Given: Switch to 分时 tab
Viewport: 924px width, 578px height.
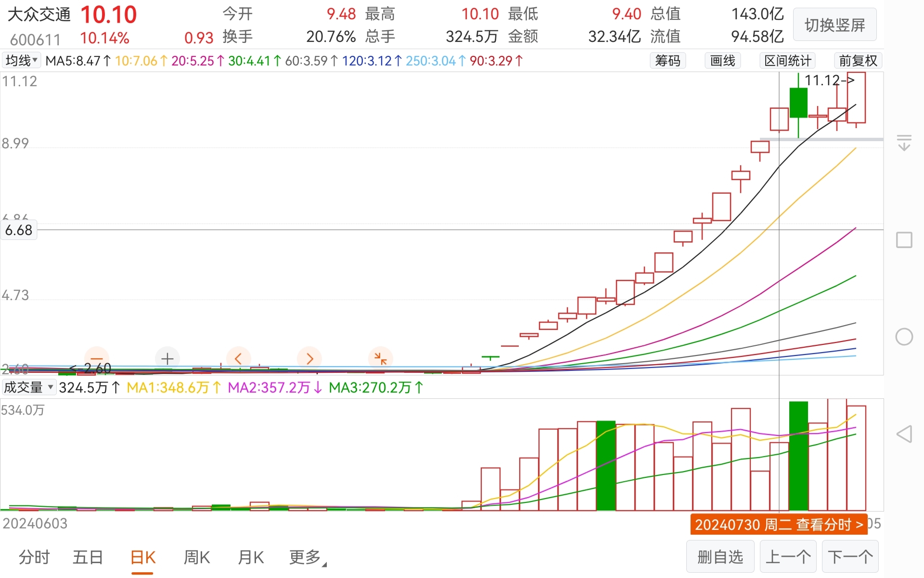Looking at the screenshot, I should click(34, 557).
